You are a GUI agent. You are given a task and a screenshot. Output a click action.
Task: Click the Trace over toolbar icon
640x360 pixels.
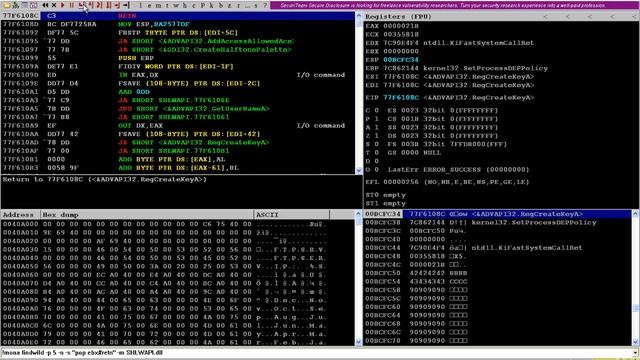click(109, 5)
